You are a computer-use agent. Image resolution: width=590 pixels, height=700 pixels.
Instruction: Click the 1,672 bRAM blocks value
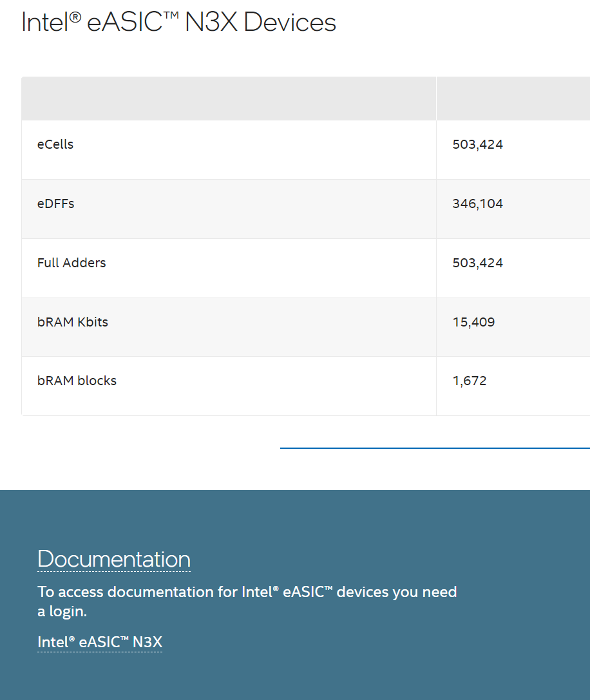[x=470, y=381]
